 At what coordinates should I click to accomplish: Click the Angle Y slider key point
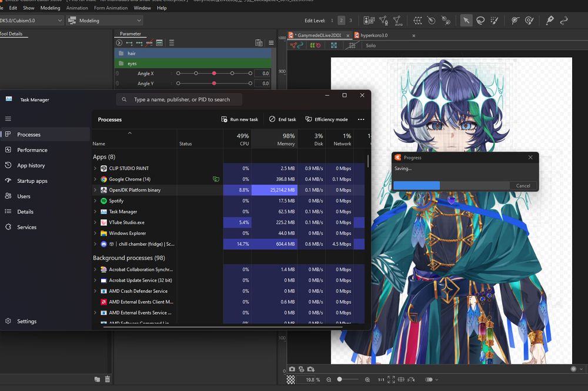(214, 83)
